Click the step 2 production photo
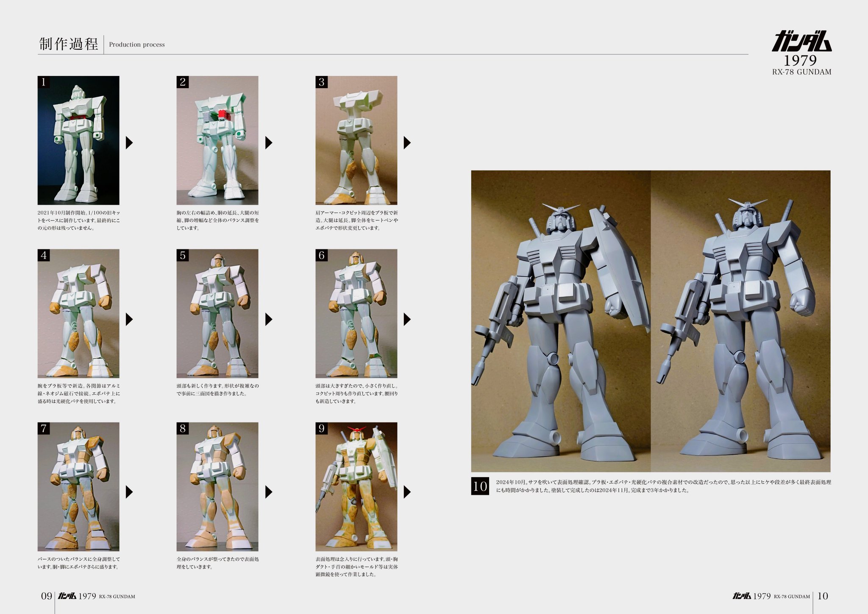868x614 pixels. pos(217,140)
